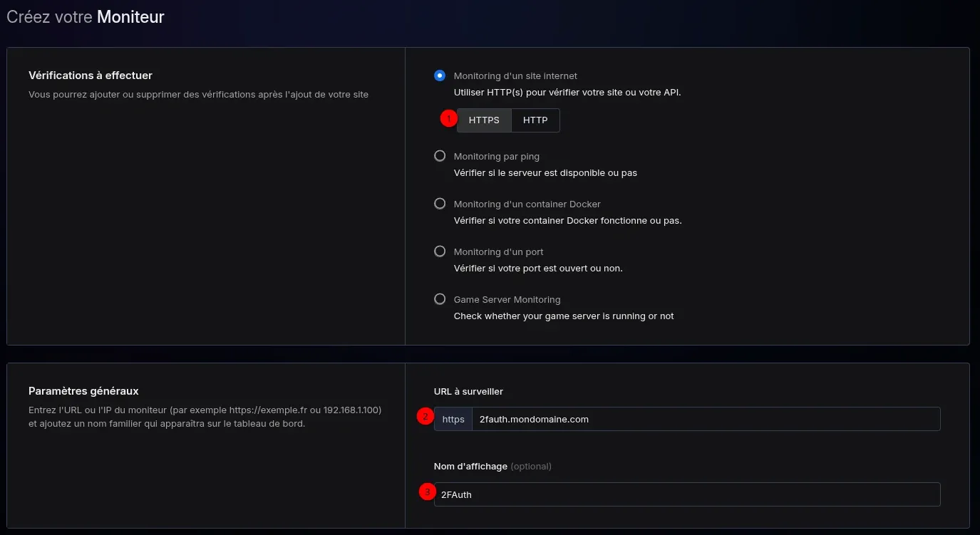Switch protocol to HTTP
This screenshot has width=980, height=535.
tap(535, 120)
